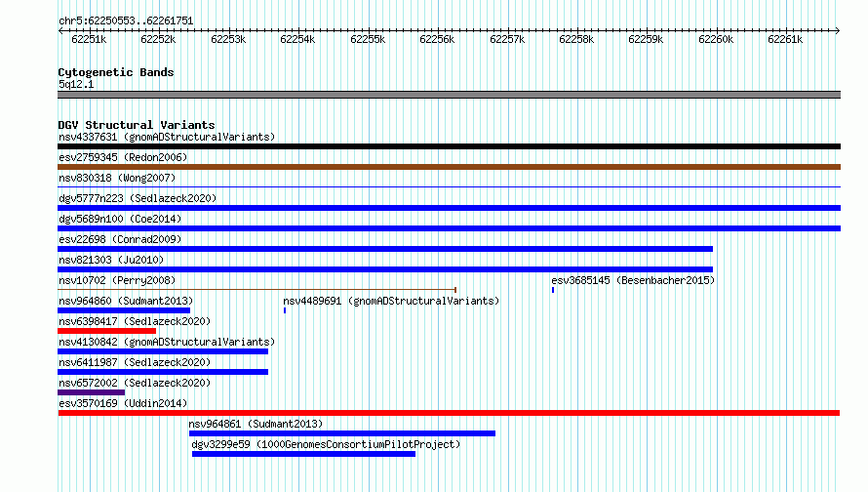Select the black nsv4337631 variant bar

click(x=449, y=146)
